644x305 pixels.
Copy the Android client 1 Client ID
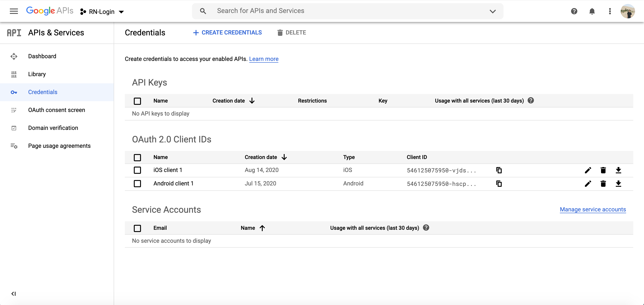tap(499, 184)
